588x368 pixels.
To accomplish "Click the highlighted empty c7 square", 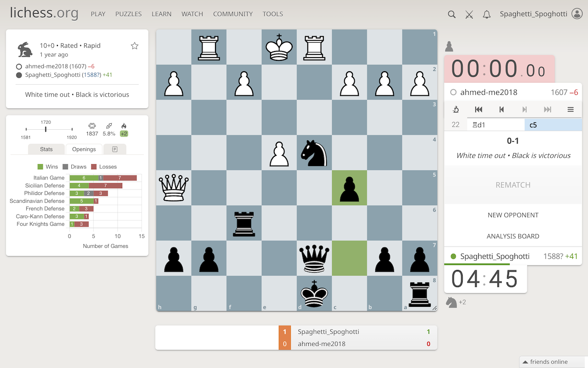I will [x=350, y=258].
